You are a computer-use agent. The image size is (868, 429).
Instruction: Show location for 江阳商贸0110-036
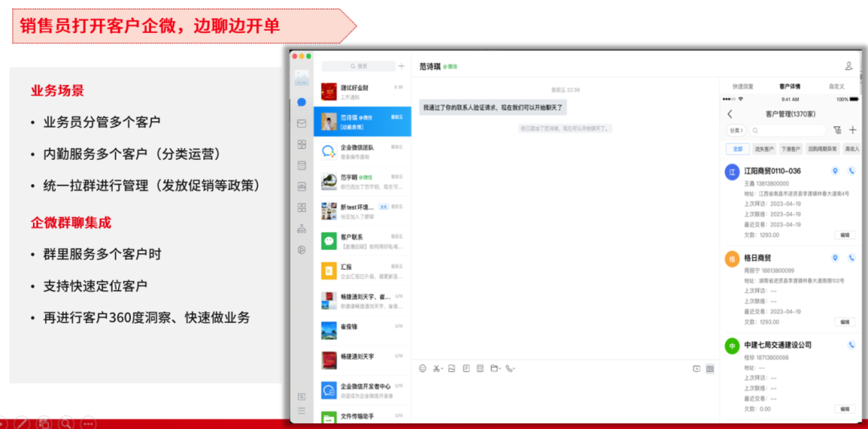pos(835,171)
